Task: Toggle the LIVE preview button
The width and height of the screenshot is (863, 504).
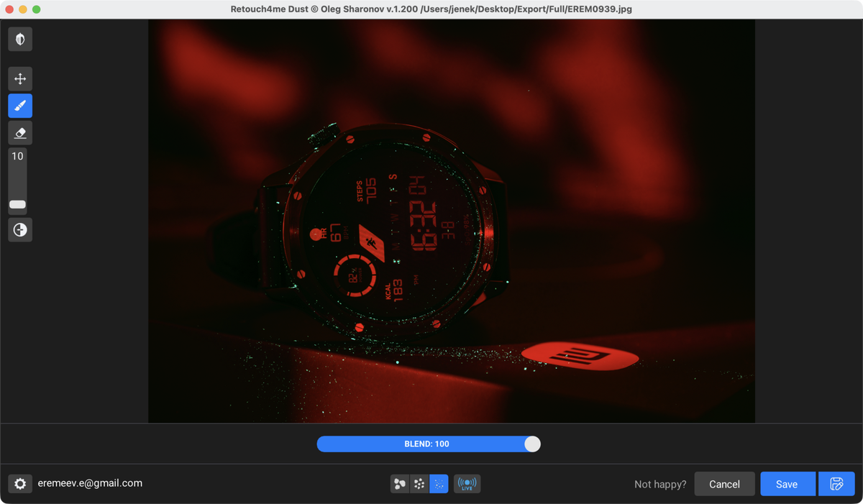Action: click(467, 484)
